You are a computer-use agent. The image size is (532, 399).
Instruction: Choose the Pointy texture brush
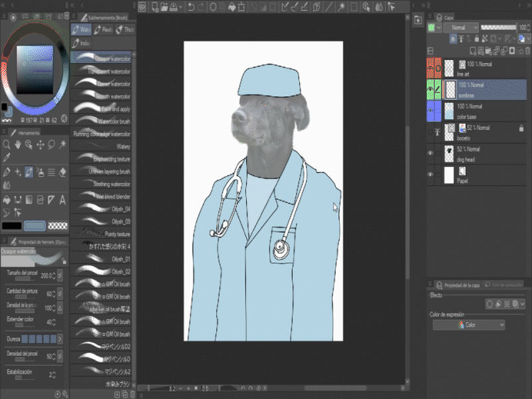[101, 234]
